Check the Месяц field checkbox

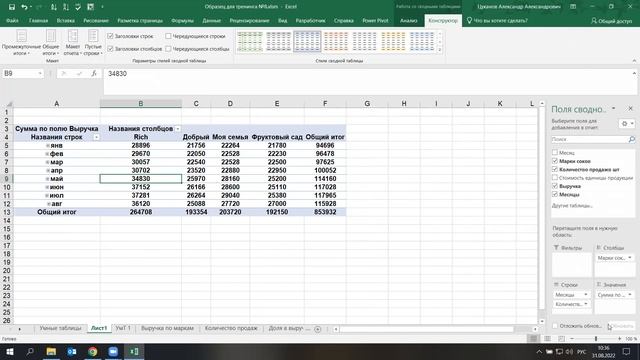(555, 153)
